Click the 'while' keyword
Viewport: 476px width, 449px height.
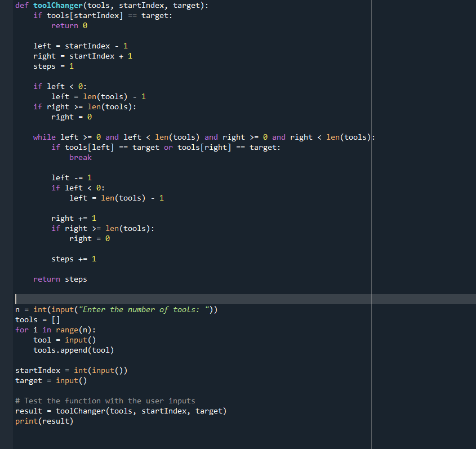click(44, 137)
